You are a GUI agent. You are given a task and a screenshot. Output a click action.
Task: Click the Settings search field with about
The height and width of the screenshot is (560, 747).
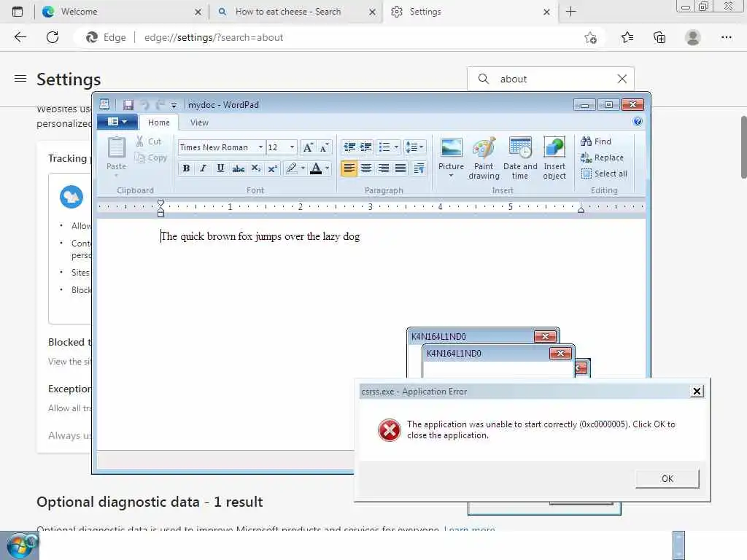[550, 79]
